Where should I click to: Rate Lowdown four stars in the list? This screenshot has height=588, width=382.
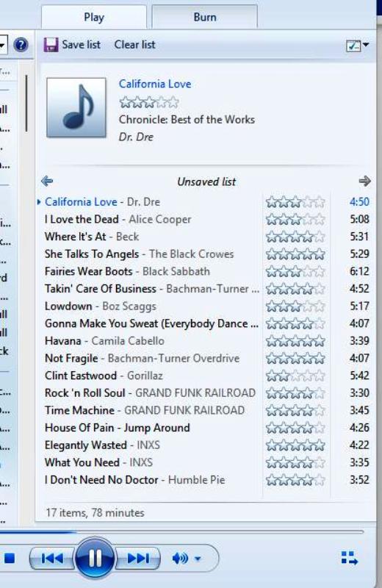coord(307,306)
